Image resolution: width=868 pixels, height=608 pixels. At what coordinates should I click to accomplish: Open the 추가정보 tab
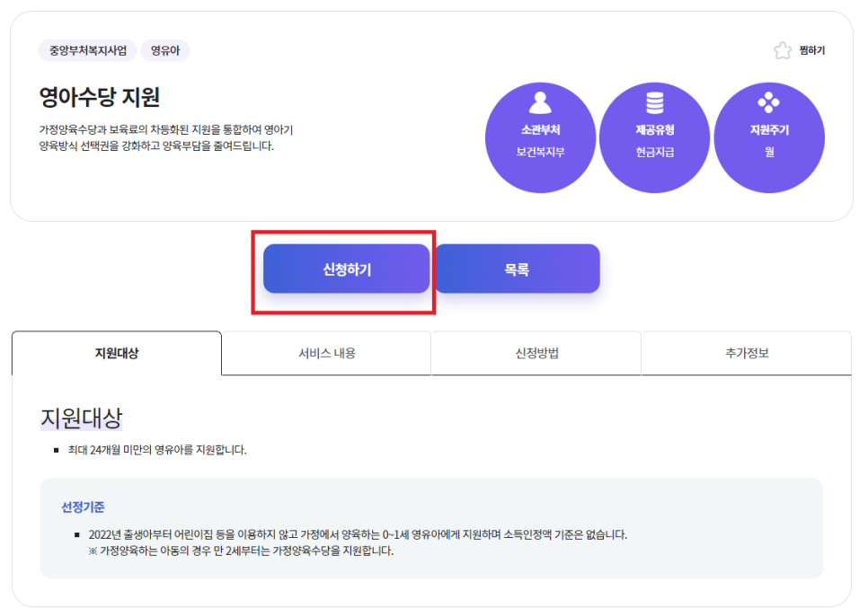[x=745, y=353]
